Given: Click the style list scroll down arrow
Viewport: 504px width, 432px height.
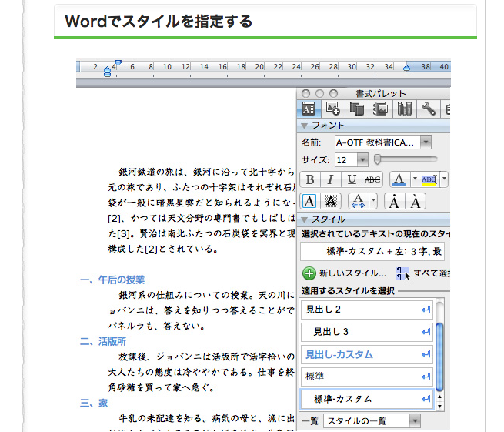Looking at the screenshot, I should (439, 407).
